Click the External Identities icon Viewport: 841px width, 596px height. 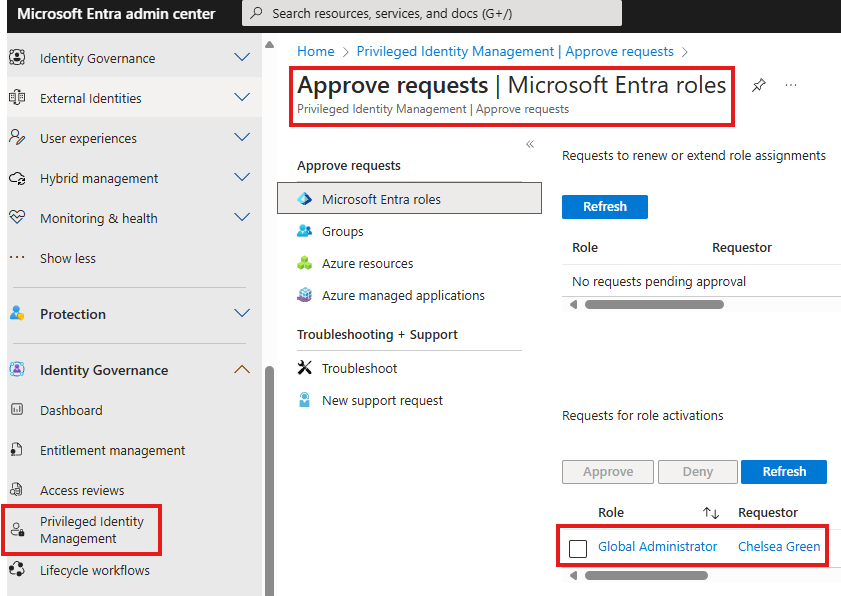tap(17, 98)
